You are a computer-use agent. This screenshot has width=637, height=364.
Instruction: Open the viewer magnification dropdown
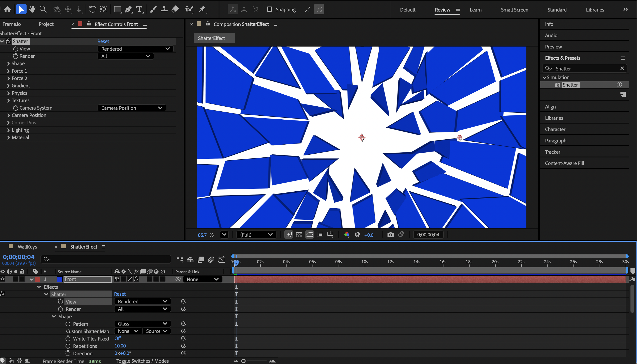[224, 234]
